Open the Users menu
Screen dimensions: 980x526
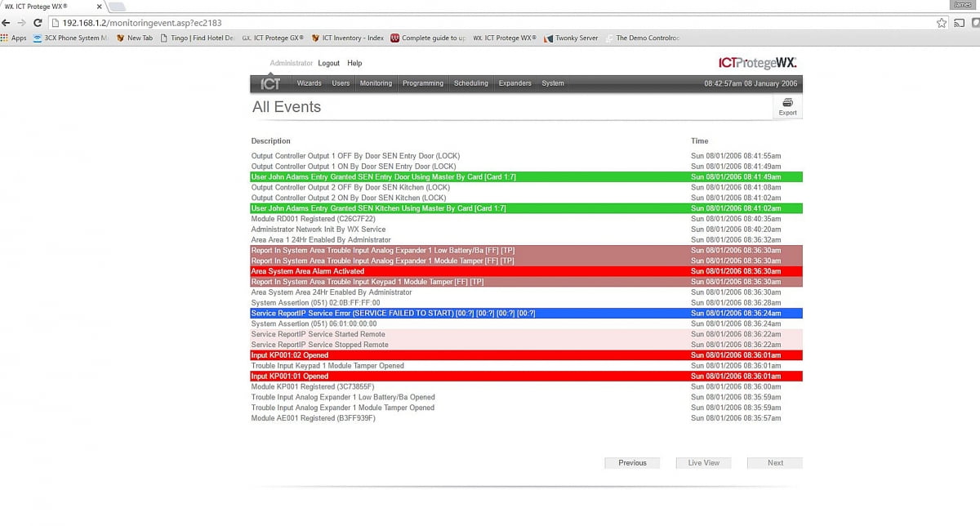coord(341,83)
